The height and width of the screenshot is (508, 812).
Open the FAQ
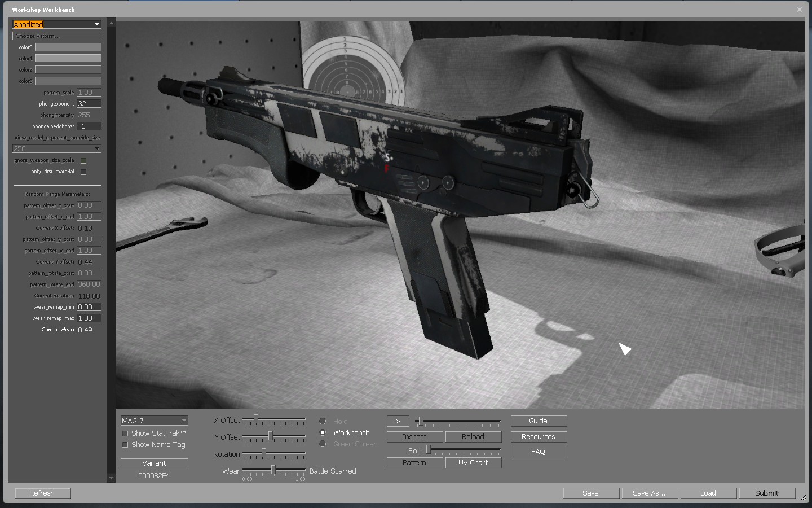pos(539,452)
